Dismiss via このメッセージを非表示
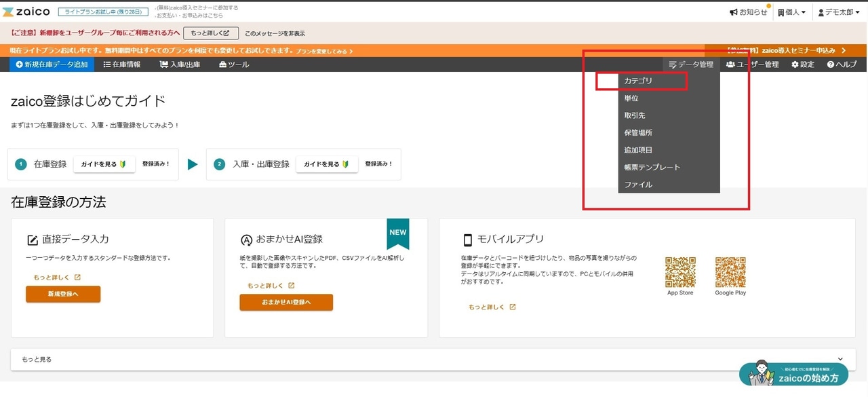This screenshot has width=868, height=397. pyautogui.click(x=275, y=33)
